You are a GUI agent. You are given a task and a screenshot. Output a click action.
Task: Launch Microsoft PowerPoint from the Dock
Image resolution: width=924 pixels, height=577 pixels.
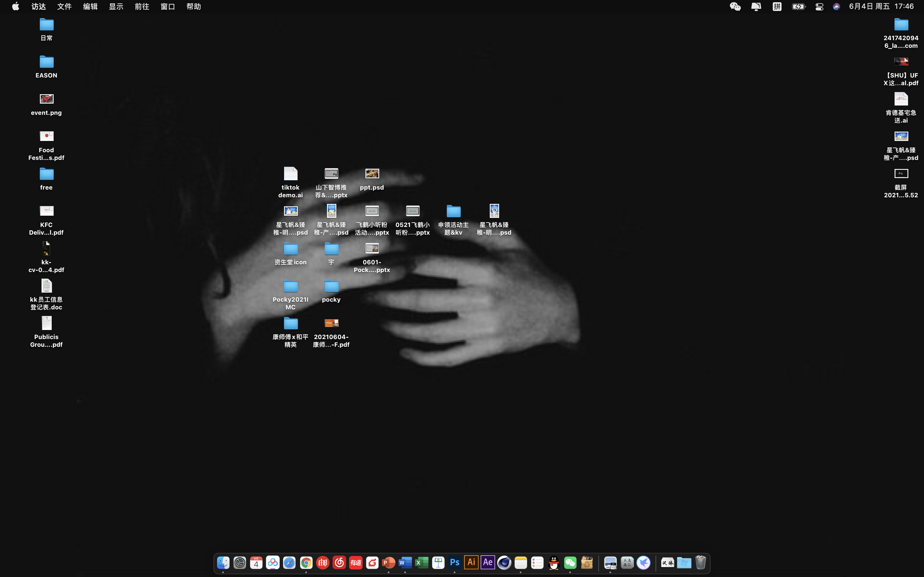pyautogui.click(x=389, y=562)
